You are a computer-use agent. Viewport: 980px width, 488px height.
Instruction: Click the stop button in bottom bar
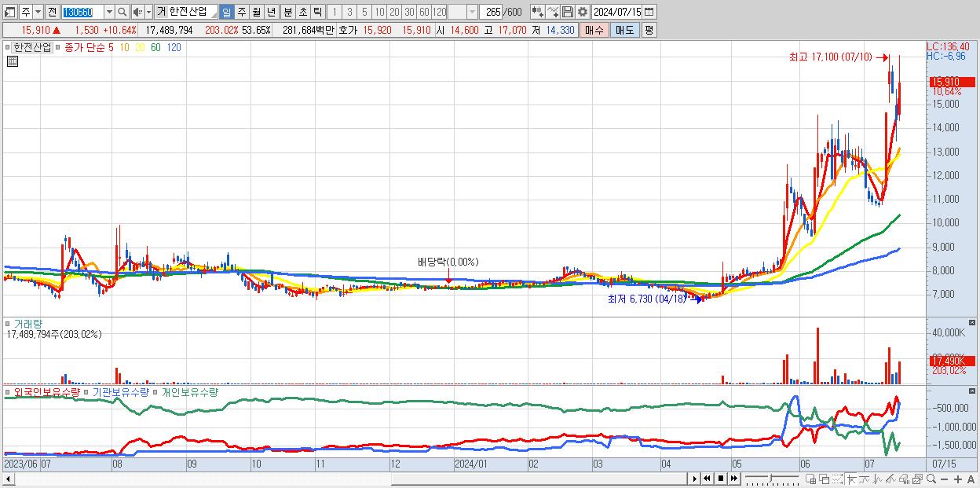click(720, 479)
